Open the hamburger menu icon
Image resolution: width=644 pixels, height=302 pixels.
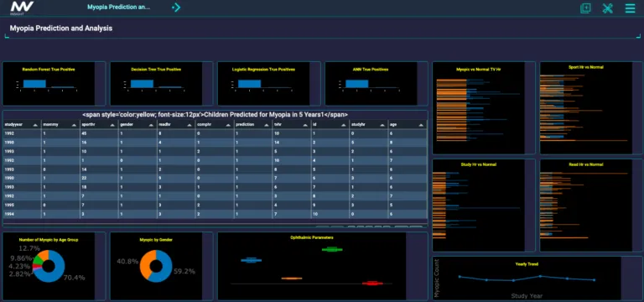click(630, 8)
